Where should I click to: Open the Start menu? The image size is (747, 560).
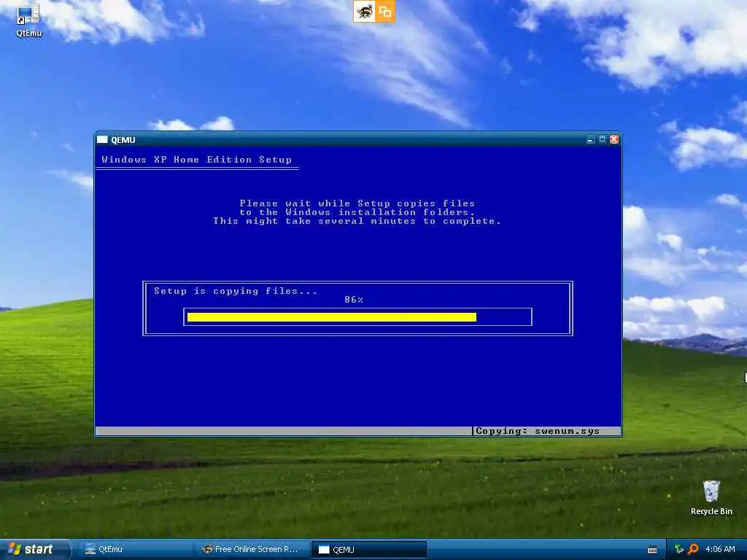[34, 549]
